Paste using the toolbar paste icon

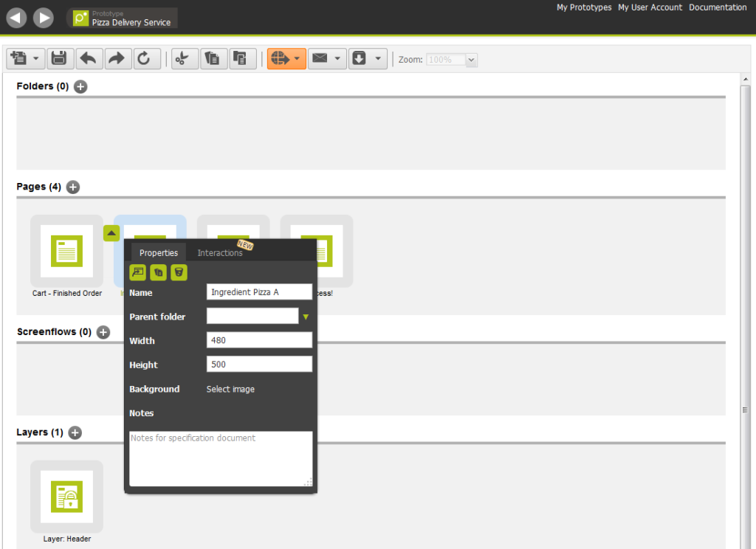(x=242, y=59)
